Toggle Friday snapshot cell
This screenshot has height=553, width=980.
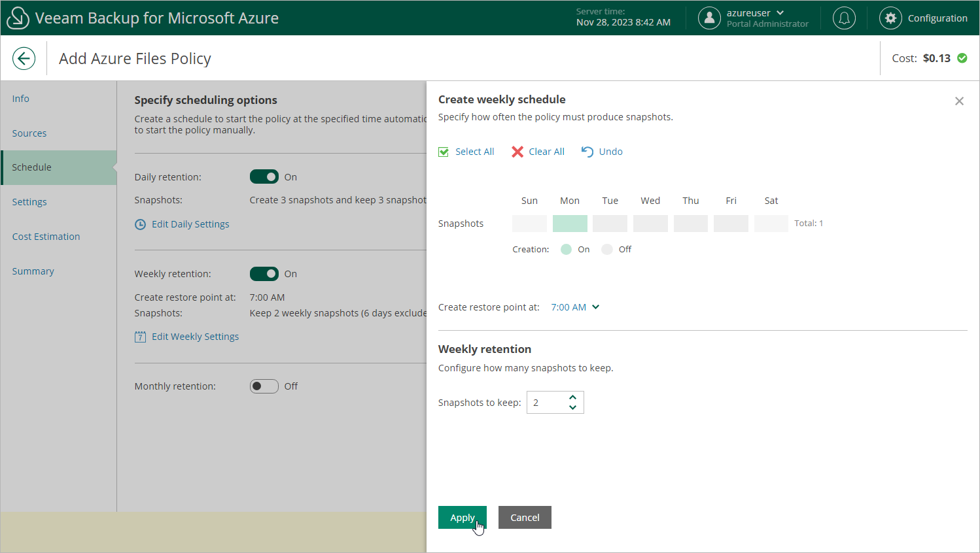point(731,224)
